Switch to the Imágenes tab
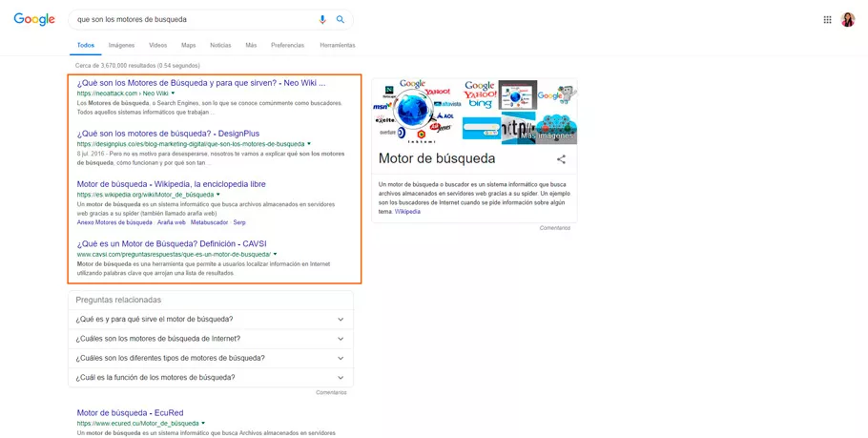Screen dimensions: 868x438 point(121,46)
